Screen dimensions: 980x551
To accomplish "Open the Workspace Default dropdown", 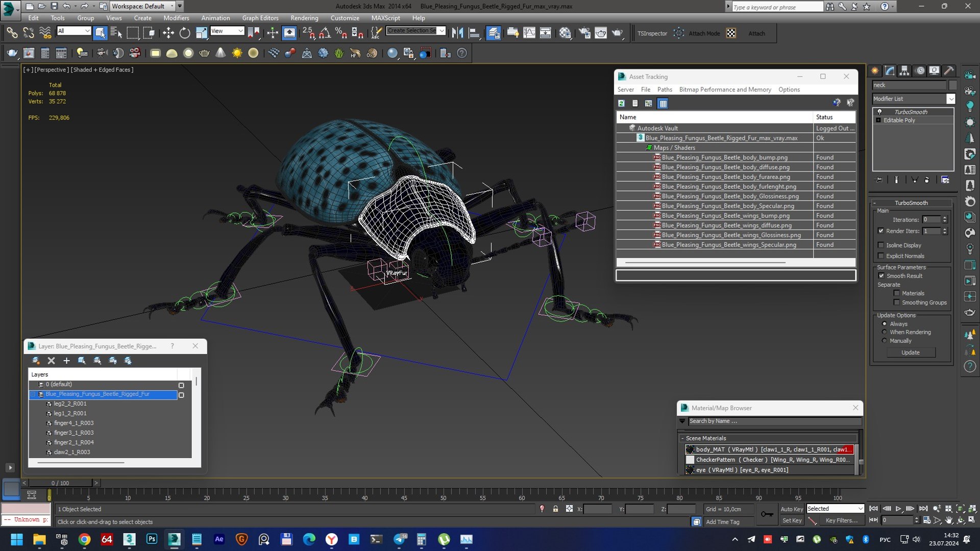I will click(x=142, y=6).
